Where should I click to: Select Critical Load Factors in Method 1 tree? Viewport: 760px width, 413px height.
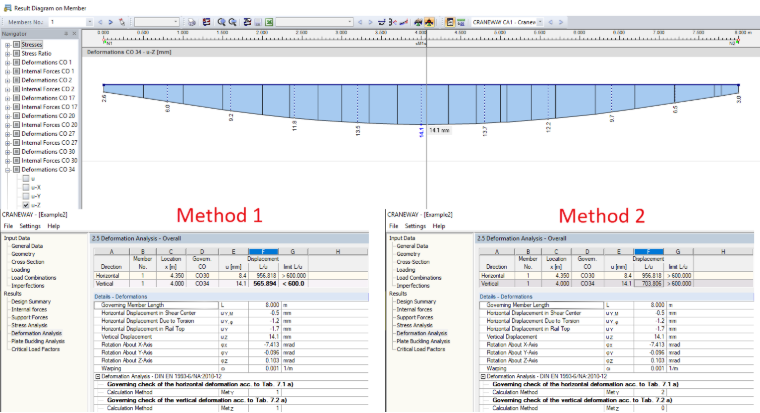(35, 349)
